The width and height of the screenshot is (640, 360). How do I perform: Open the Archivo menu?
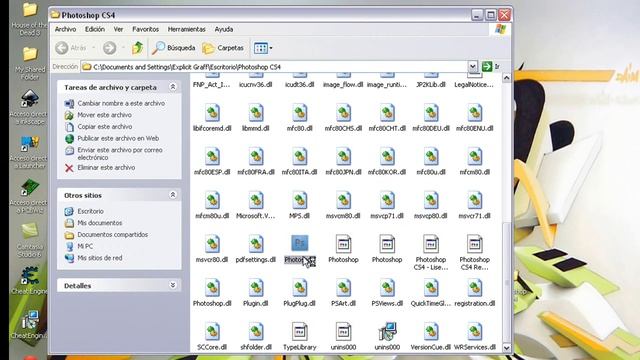click(65, 29)
